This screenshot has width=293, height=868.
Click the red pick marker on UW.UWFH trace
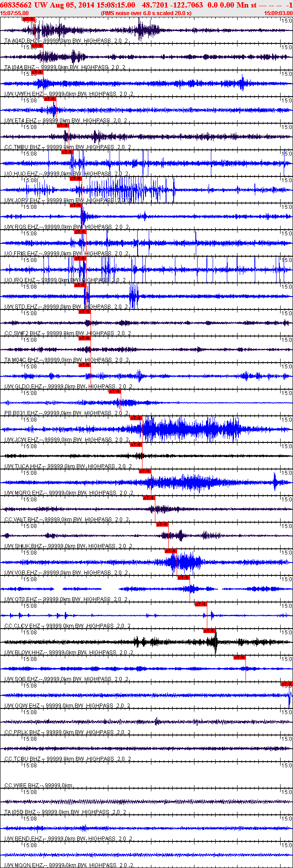click(37, 72)
